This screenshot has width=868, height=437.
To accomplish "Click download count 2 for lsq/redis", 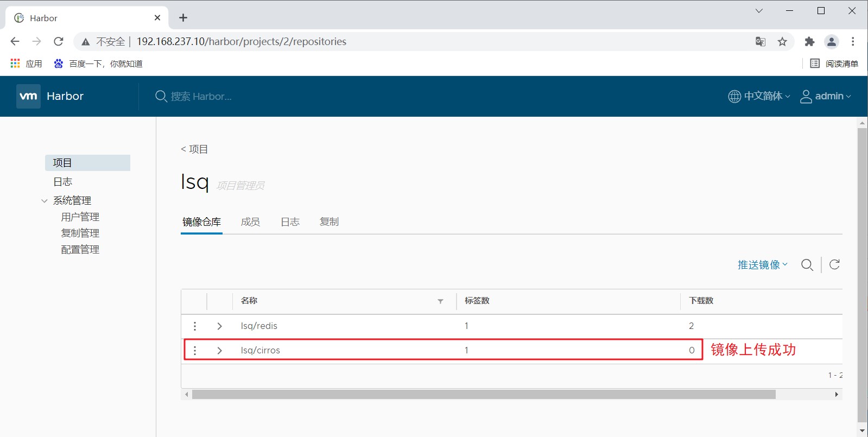I will point(691,326).
